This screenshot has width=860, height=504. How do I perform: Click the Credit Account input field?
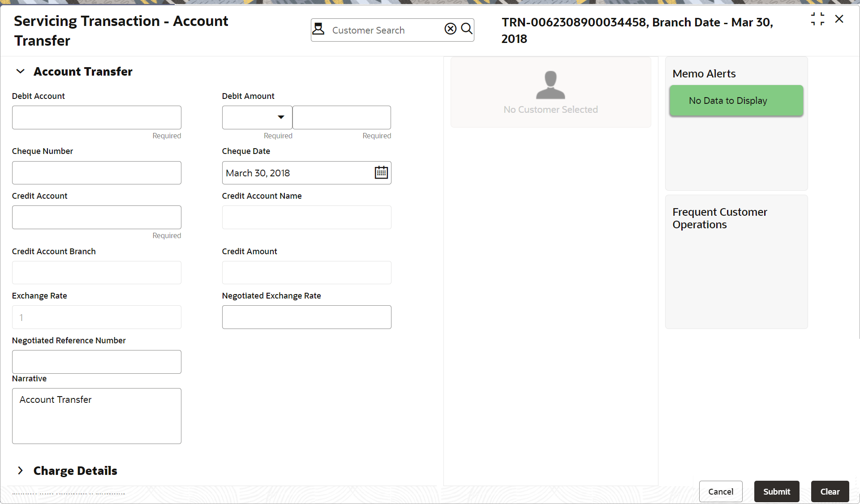tap(96, 217)
